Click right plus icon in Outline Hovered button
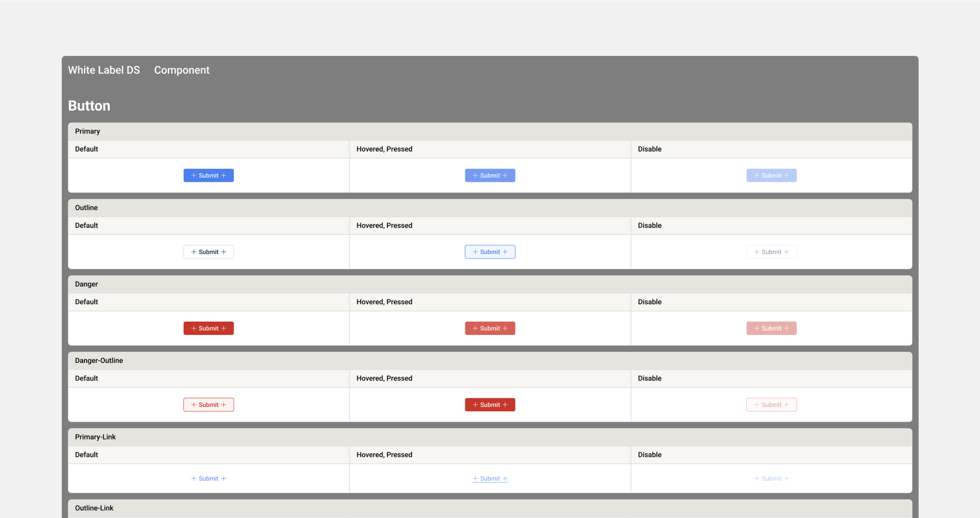 [x=505, y=252]
